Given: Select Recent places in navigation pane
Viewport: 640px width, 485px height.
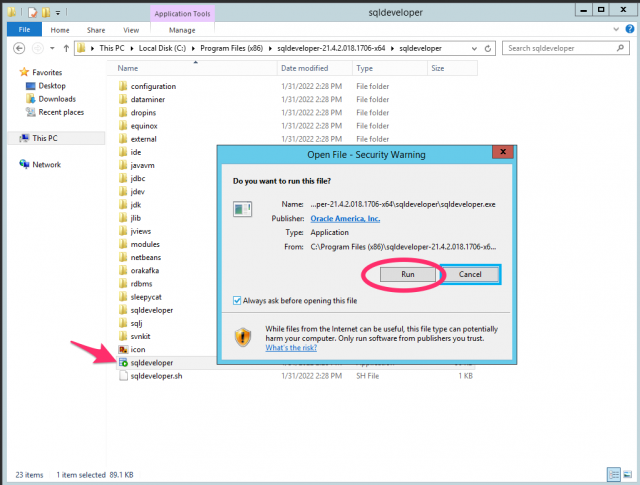Looking at the screenshot, I should coord(61,112).
